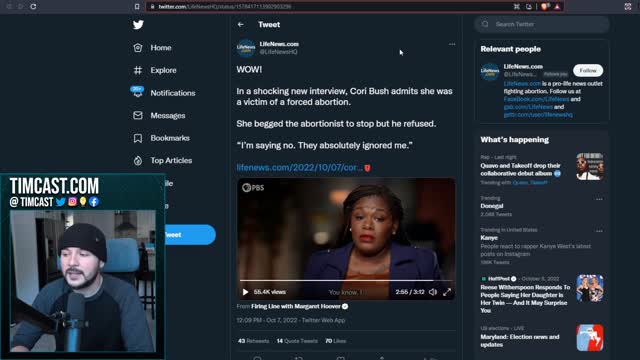Screen dimensions: 640x360
Task: Click the browser reload button
Action: point(33,7)
